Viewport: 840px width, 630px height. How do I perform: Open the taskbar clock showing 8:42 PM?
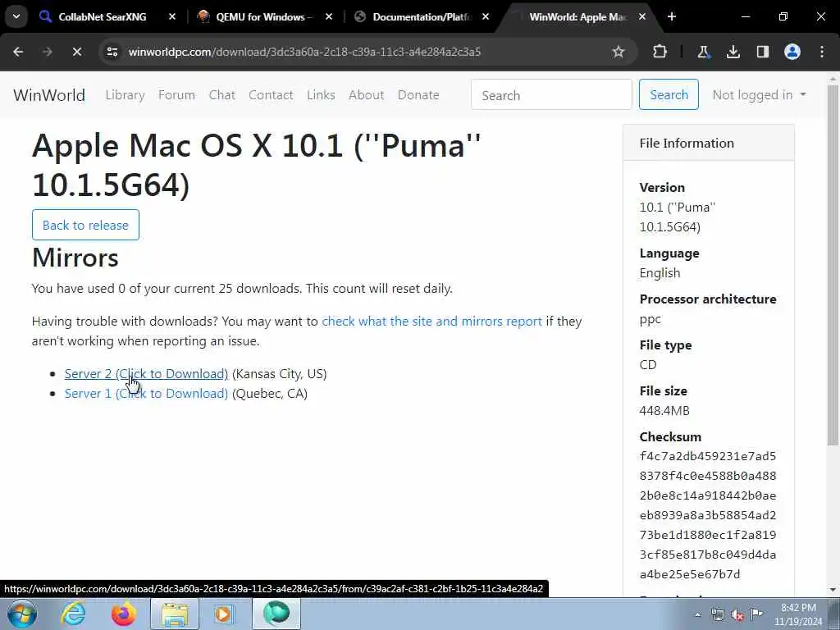tap(798, 614)
